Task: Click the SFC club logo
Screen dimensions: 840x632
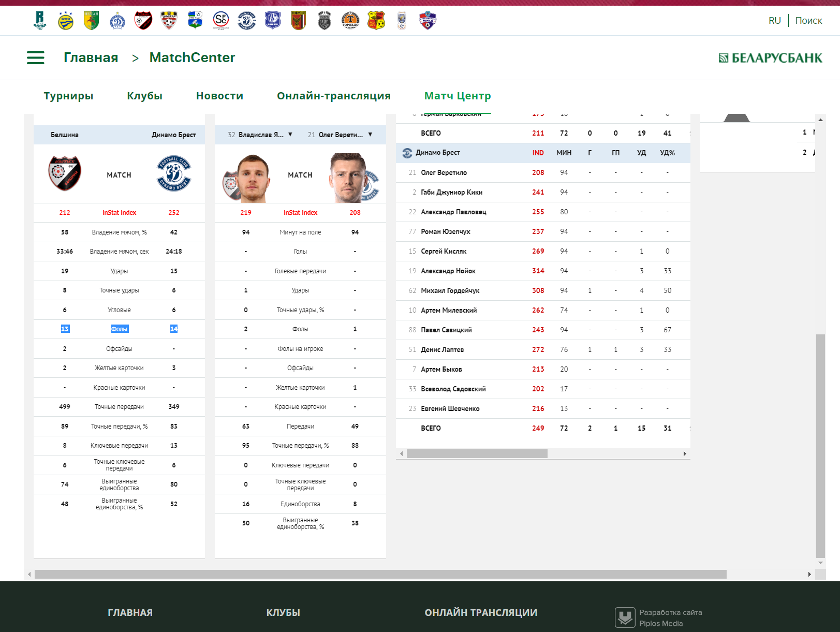Action: click(x=221, y=21)
